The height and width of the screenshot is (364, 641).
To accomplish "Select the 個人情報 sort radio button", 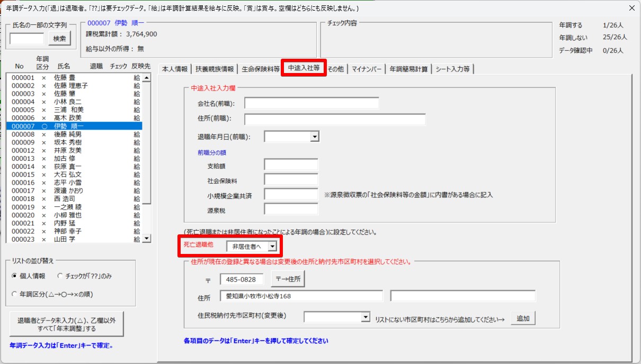I will click(x=15, y=276).
